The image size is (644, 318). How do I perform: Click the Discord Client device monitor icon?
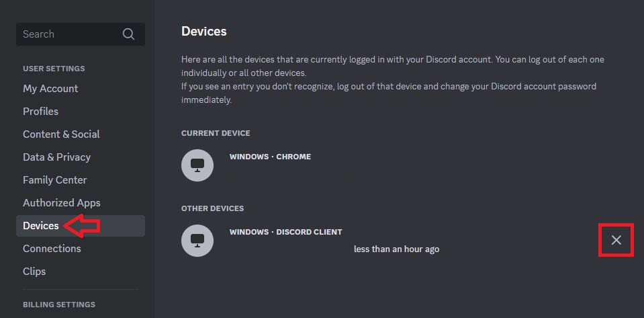197,240
